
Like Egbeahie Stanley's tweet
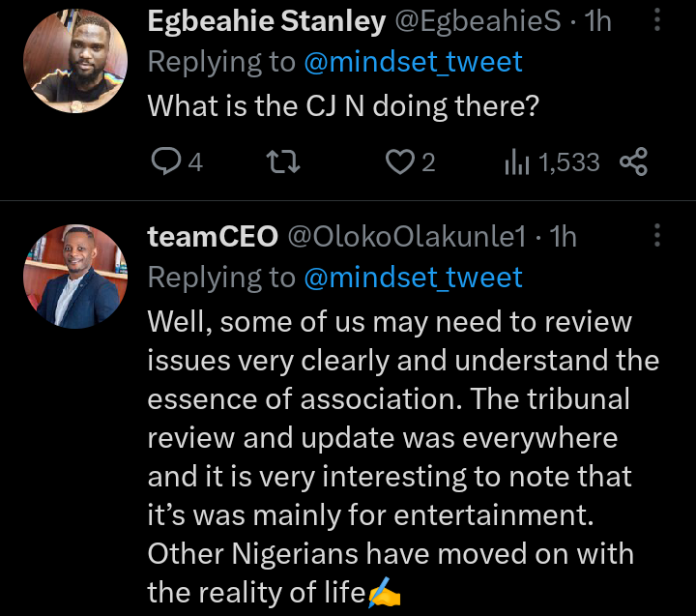[398, 161]
